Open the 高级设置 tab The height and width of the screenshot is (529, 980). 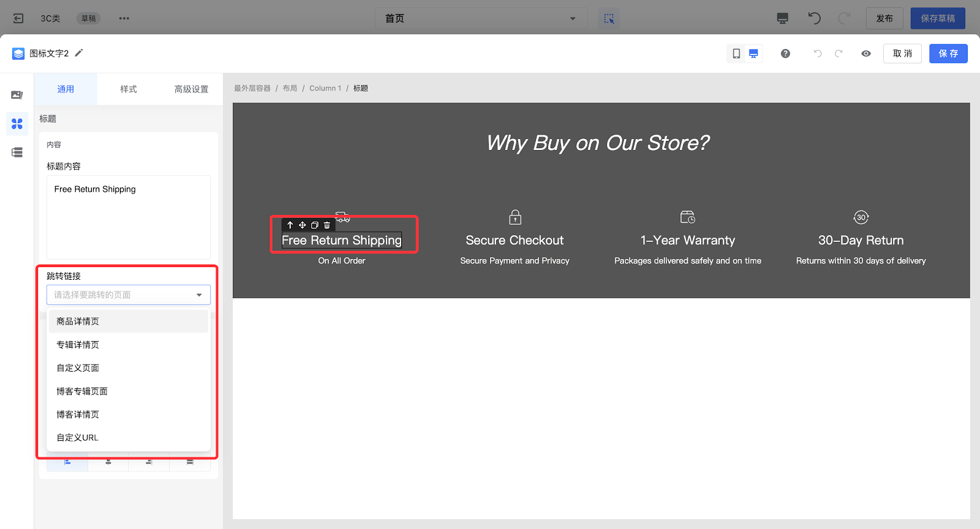point(191,89)
